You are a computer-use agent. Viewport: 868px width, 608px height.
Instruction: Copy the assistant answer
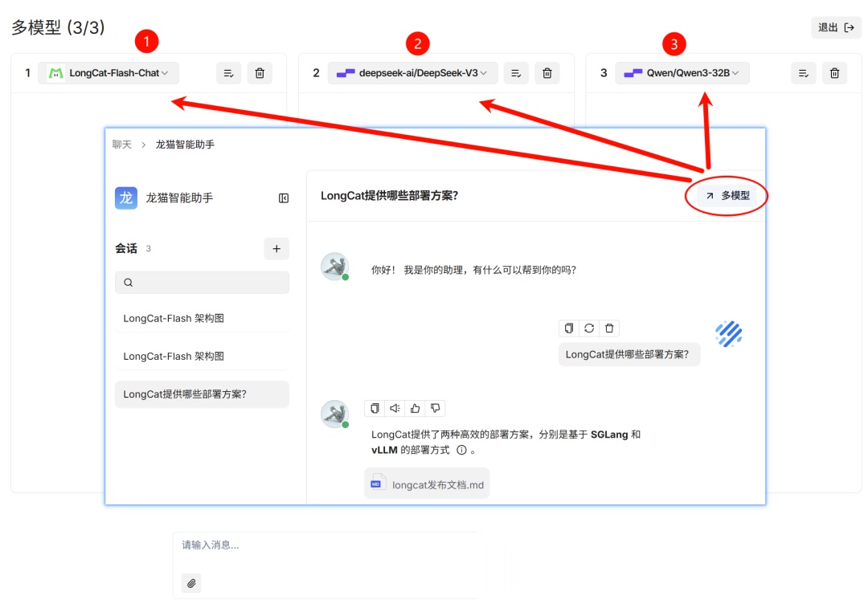point(375,408)
